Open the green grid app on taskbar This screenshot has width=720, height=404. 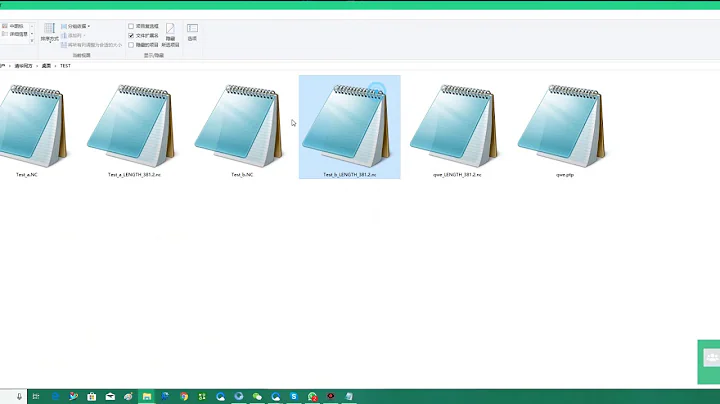202,396
